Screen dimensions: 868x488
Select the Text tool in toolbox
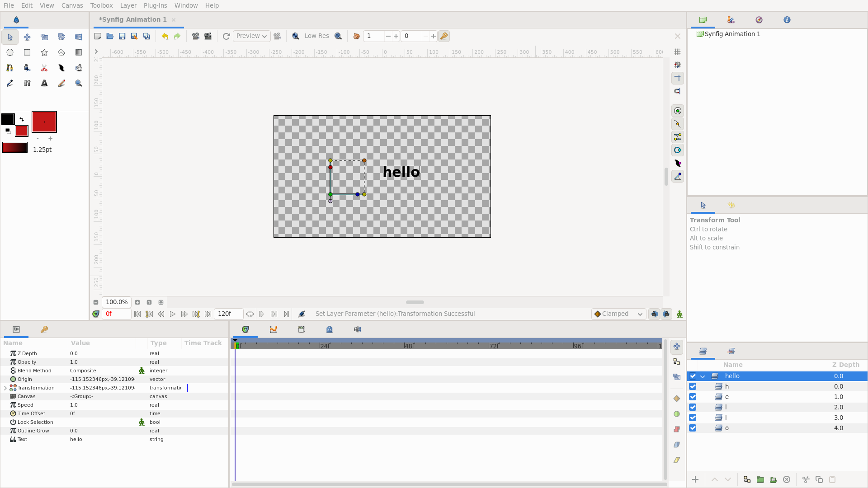tap(44, 83)
